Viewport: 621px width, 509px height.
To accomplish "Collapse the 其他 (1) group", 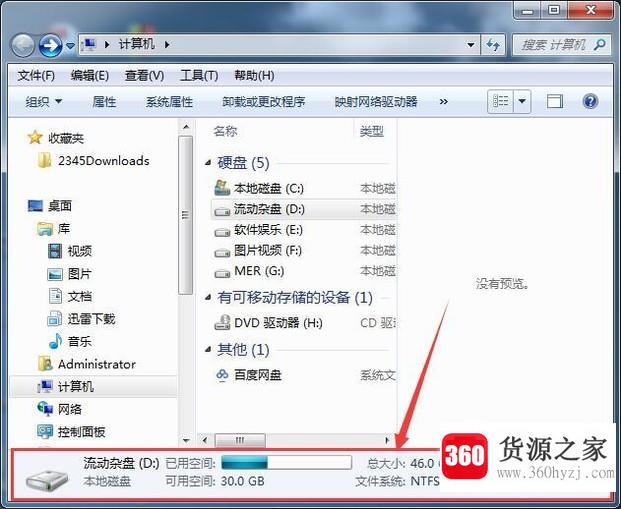I will (x=208, y=349).
